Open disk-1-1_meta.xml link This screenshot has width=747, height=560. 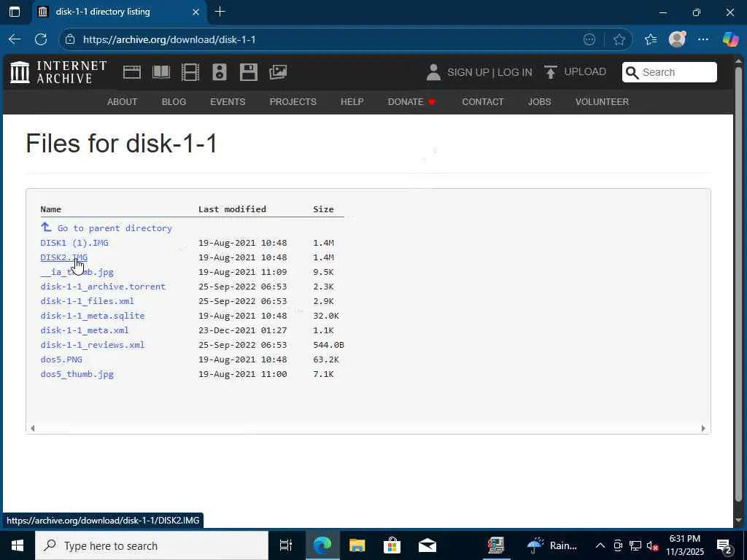click(x=85, y=330)
